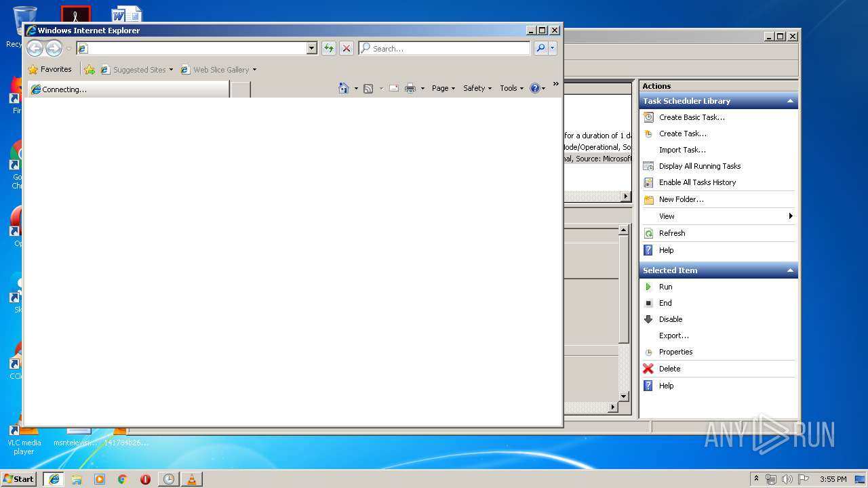The width and height of the screenshot is (868, 488).
Task: Click the Stop loading icon
Action: [347, 48]
